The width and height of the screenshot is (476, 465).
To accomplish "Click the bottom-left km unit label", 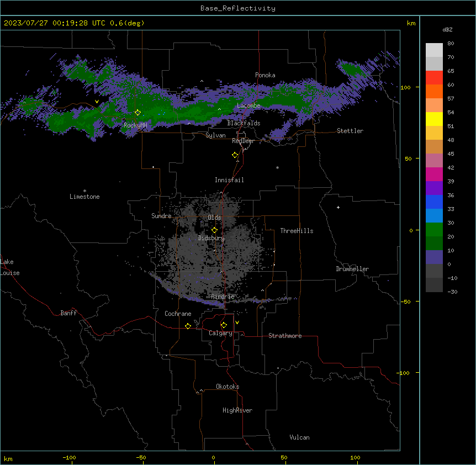I will [x=8, y=458].
